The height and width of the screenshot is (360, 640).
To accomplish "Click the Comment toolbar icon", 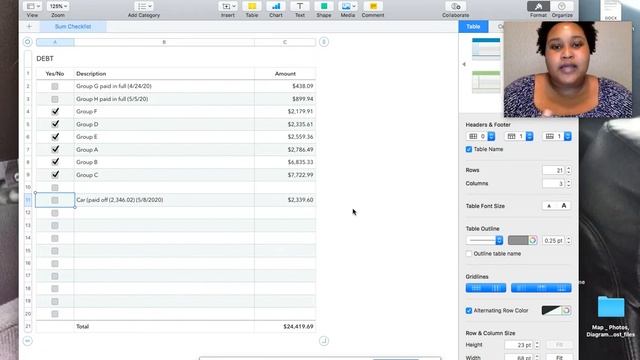I will 373,6.
